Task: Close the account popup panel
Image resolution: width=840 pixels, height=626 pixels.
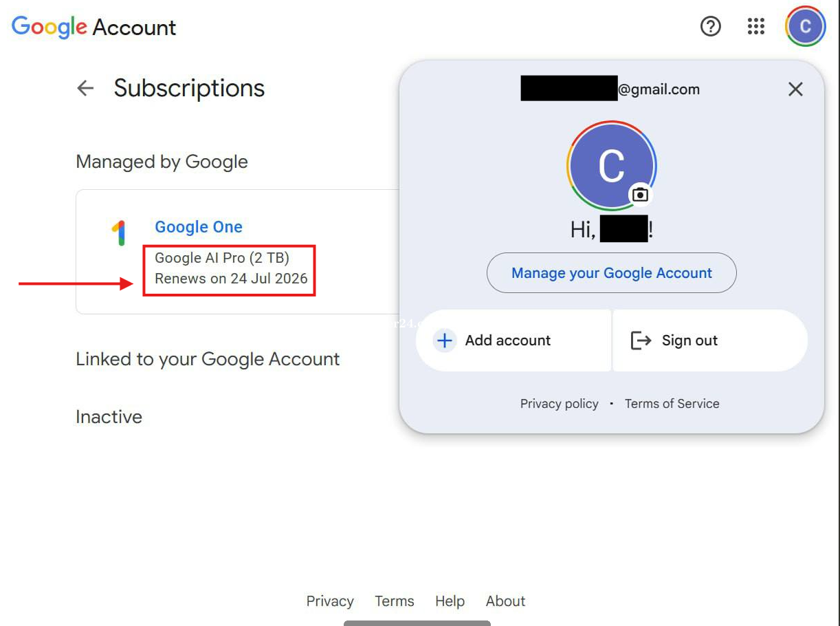Action: pos(795,89)
